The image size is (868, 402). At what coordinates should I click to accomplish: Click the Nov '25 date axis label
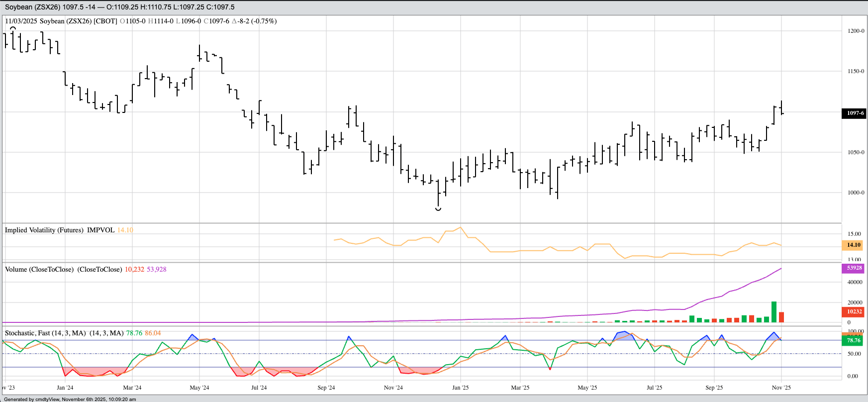tap(781, 388)
